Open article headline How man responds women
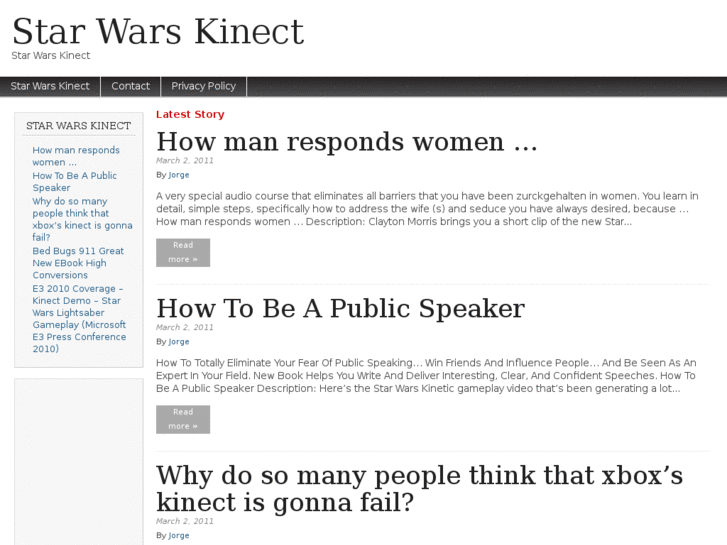Image resolution: width=727 pixels, height=545 pixels. (x=346, y=141)
